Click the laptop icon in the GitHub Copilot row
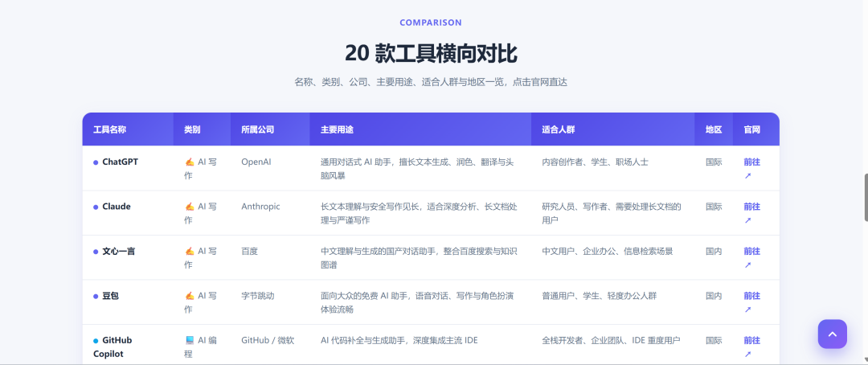 point(190,341)
